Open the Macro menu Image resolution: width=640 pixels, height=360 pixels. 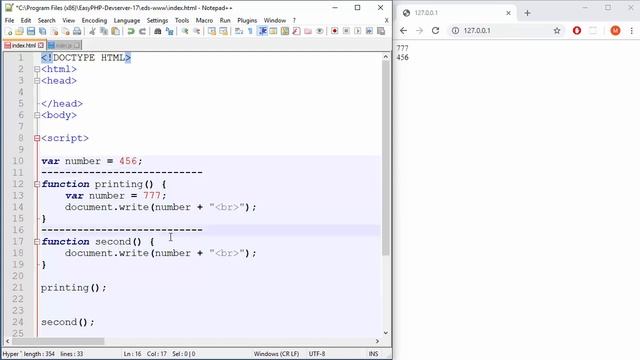click(x=204, y=20)
